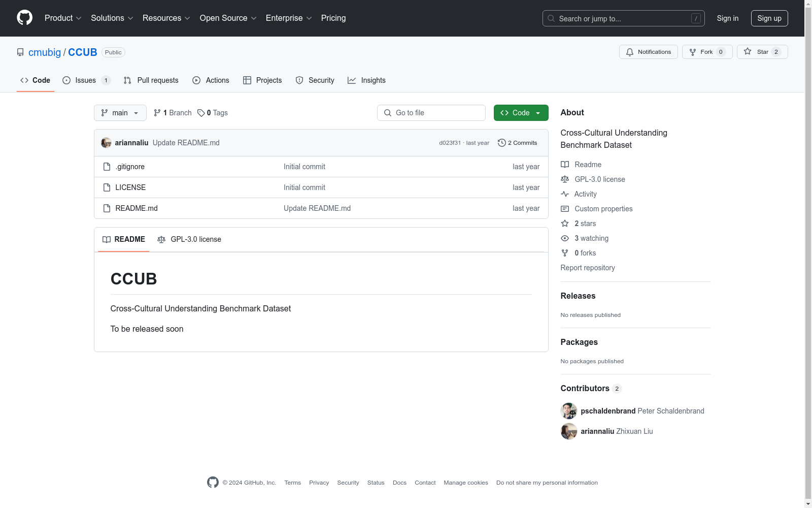Click the ariannaliu contributor avatar
The width and height of the screenshot is (812, 508).
(x=569, y=431)
